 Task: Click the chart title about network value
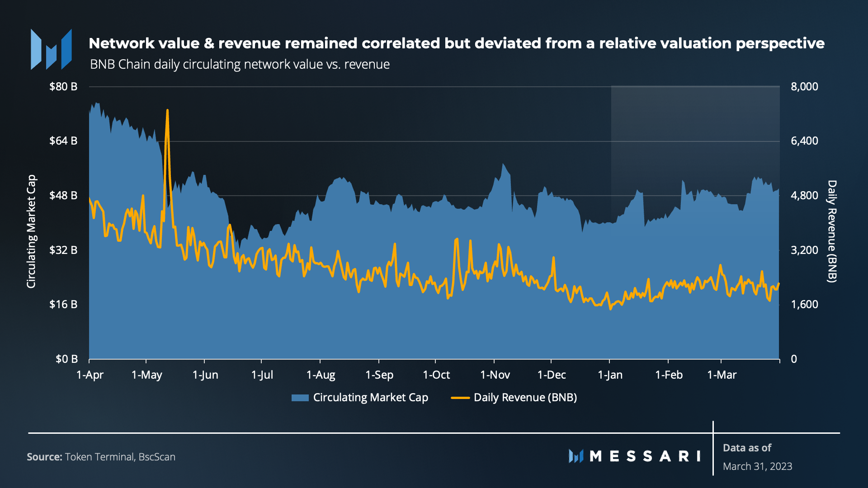coord(456,43)
